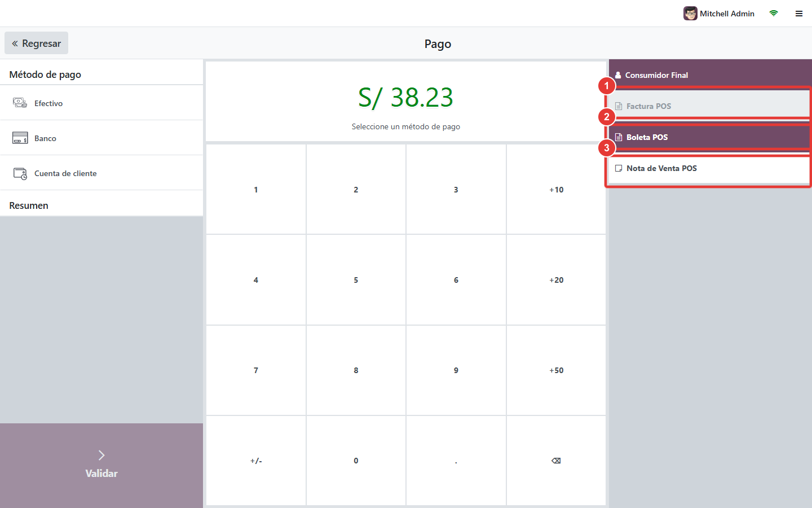
Task: Tap the +/- sign key
Action: 256,461
